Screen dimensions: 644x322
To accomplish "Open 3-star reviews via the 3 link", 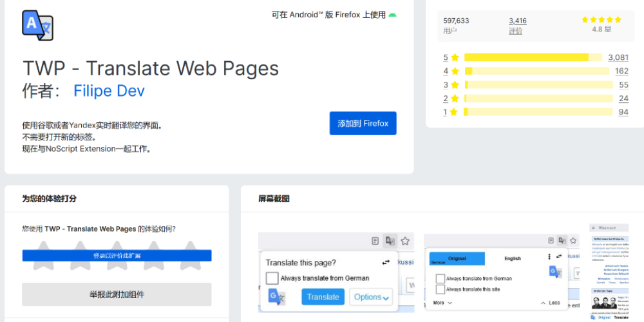I will click(x=446, y=85).
